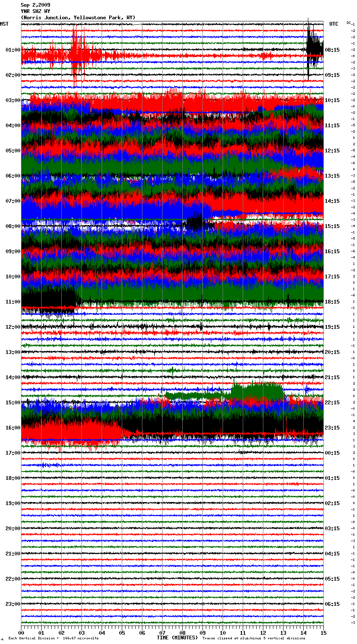Click the date label Sep 2,2009
The height and width of the screenshot is (644, 357).
[36, 5]
